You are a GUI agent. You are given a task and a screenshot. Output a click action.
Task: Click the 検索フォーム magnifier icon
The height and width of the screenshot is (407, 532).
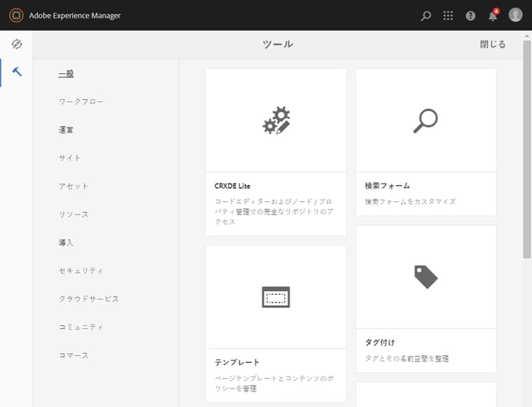[426, 121]
